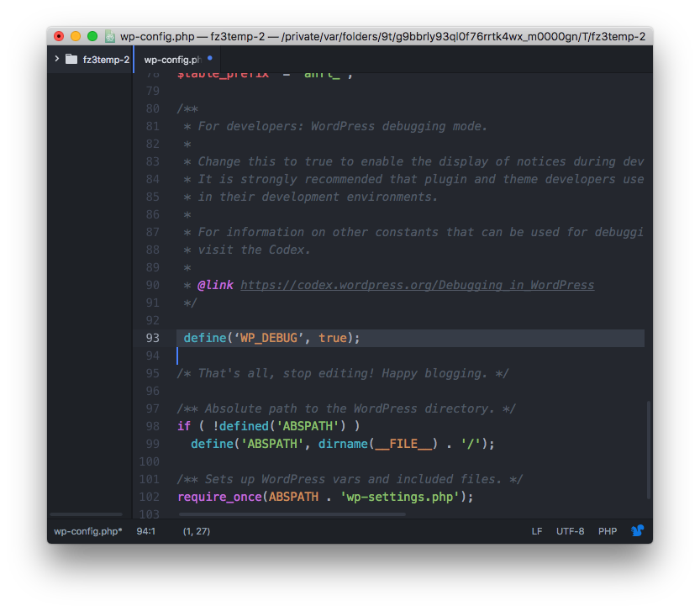This screenshot has width=700, height=611.
Task: Change the PHP grammar selector
Action: tap(607, 531)
